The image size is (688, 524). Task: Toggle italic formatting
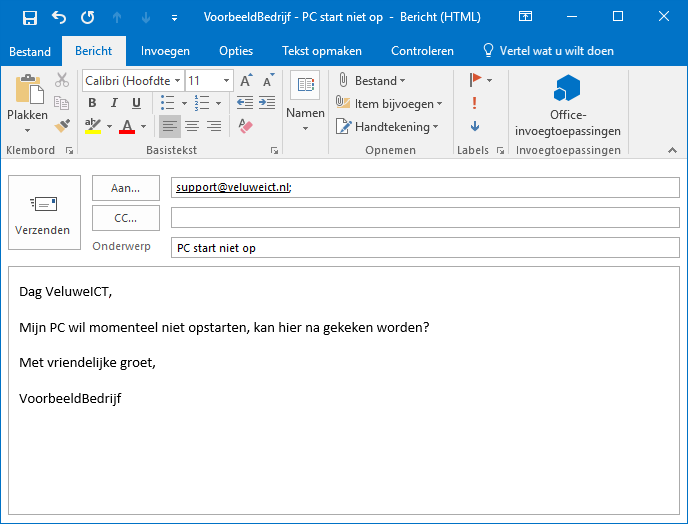[x=114, y=103]
